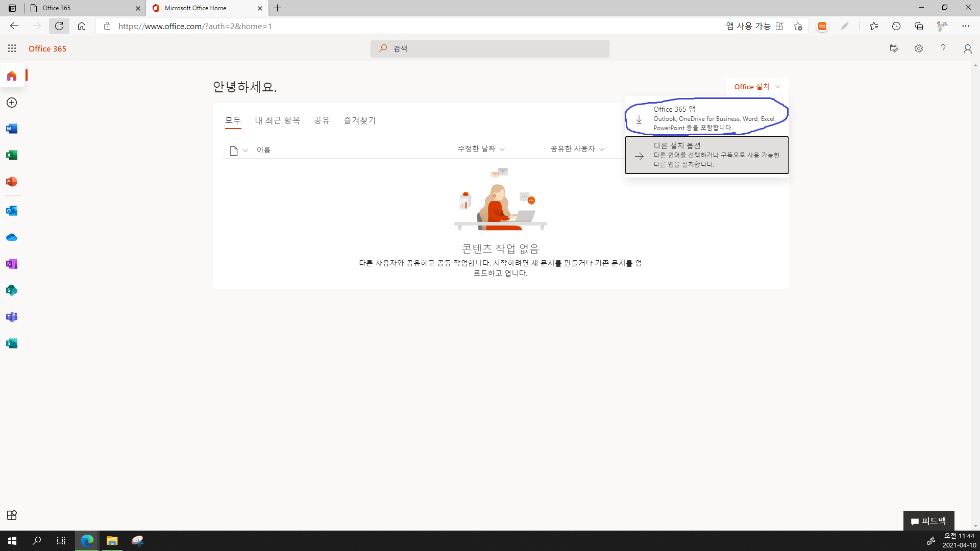The width and height of the screenshot is (980, 551).
Task: Open browser Collections icon
Action: [919, 26]
